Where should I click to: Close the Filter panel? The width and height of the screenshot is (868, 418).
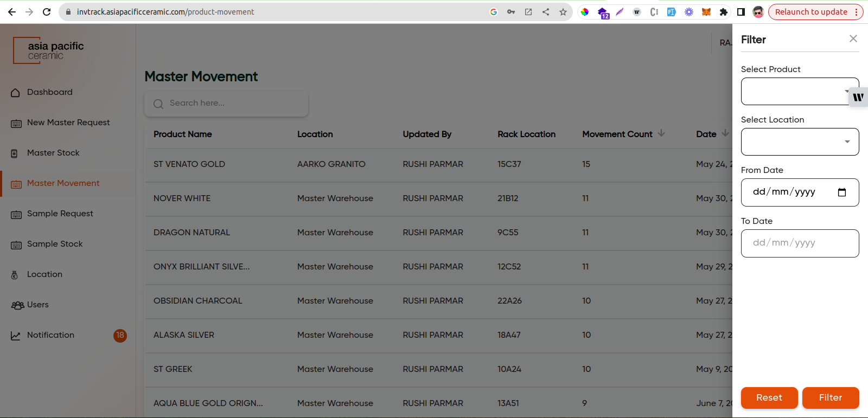pyautogui.click(x=853, y=38)
